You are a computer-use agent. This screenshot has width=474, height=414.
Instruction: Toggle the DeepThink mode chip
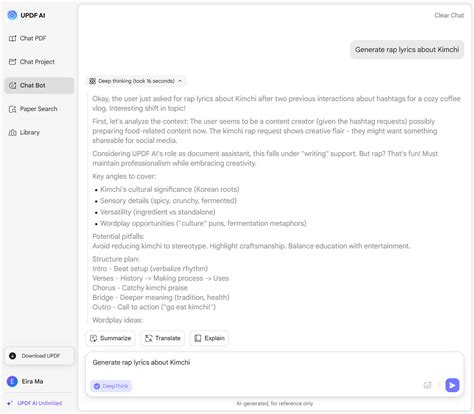pos(111,386)
